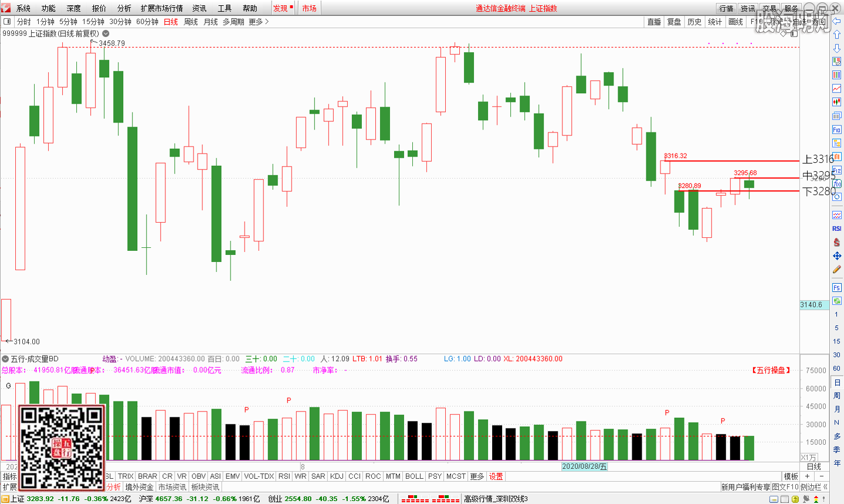Click the 设置 indicator settings link
Viewport: 844px width, 504px height.
(x=496, y=476)
